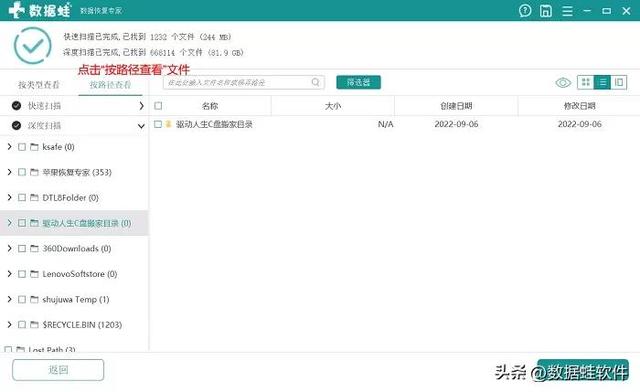Expand the $RECYCLE.BIN folder
This screenshot has height=392, width=640.
point(9,325)
